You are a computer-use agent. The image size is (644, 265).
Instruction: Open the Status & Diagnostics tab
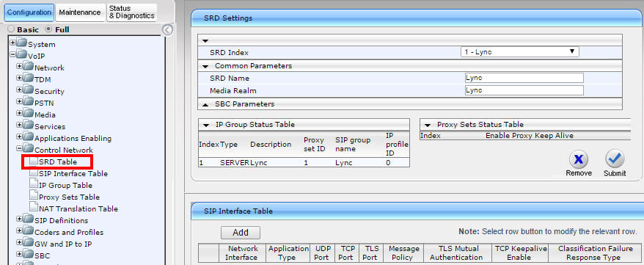click(131, 12)
